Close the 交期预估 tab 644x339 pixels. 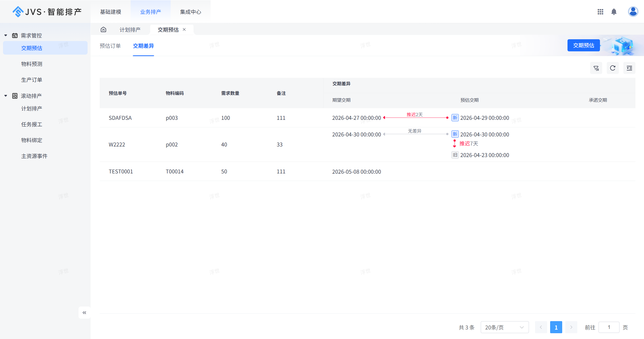click(184, 30)
